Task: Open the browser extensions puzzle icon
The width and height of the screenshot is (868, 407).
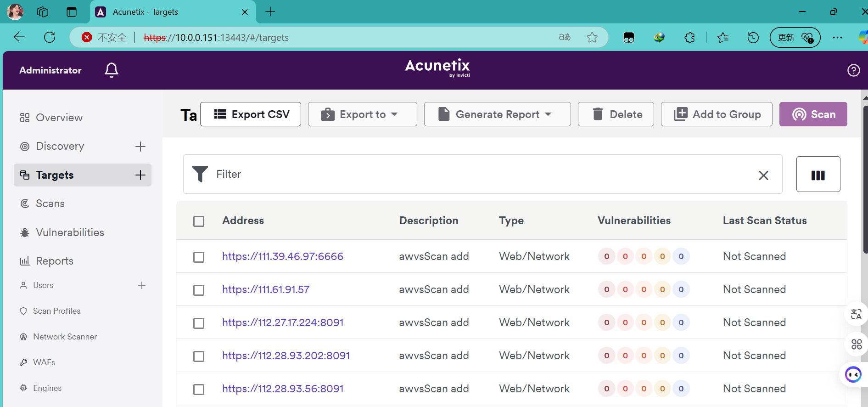Action: tap(689, 38)
